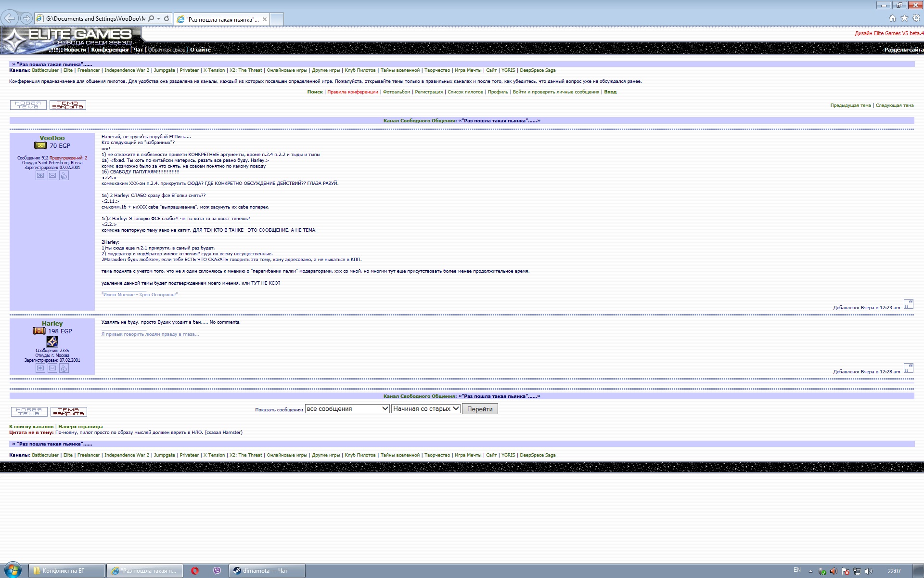924x578 pixels.
Task: Refresh page using address bar reload icon
Action: tap(167, 19)
